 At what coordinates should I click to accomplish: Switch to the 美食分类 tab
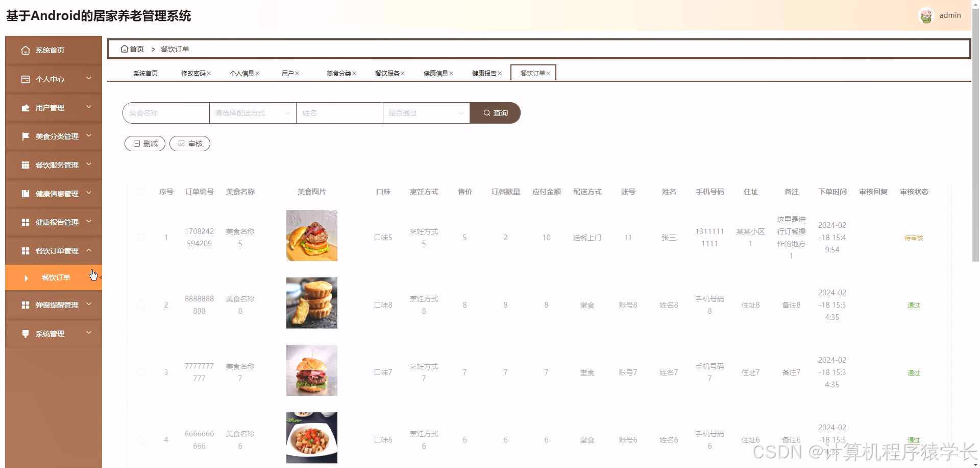click(339, 74)
